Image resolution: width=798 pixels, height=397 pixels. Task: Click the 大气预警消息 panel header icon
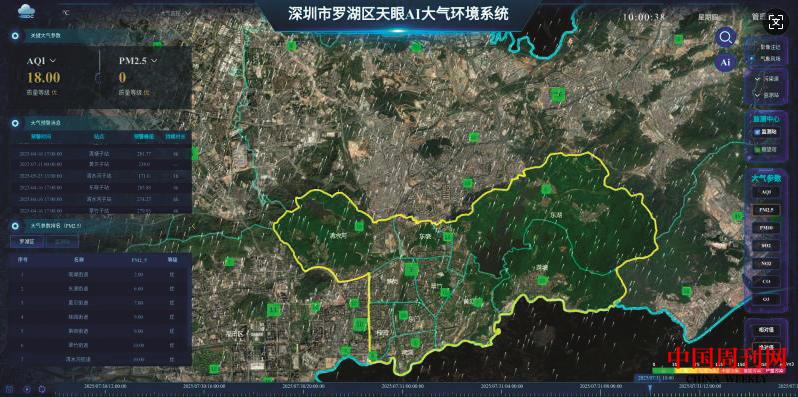pos(15,123)
